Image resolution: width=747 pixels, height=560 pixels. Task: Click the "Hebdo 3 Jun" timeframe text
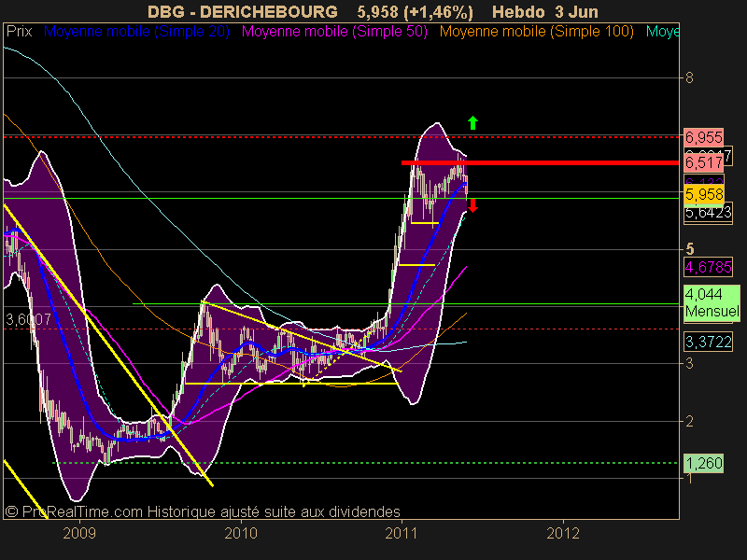click(545, 11)
